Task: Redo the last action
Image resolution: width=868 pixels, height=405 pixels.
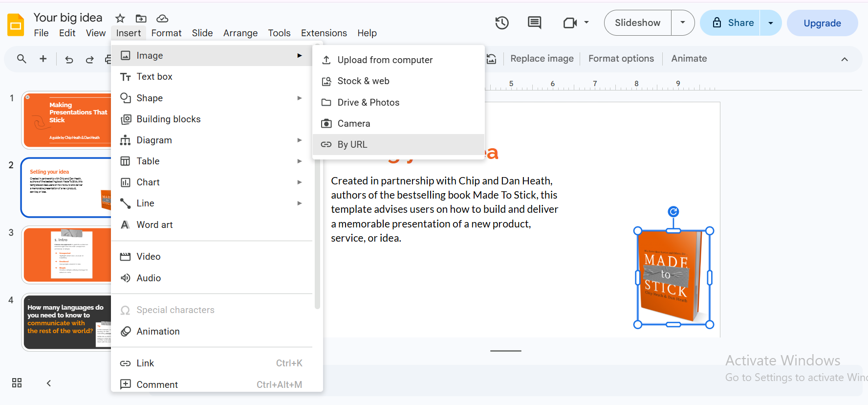Action: 89,60
